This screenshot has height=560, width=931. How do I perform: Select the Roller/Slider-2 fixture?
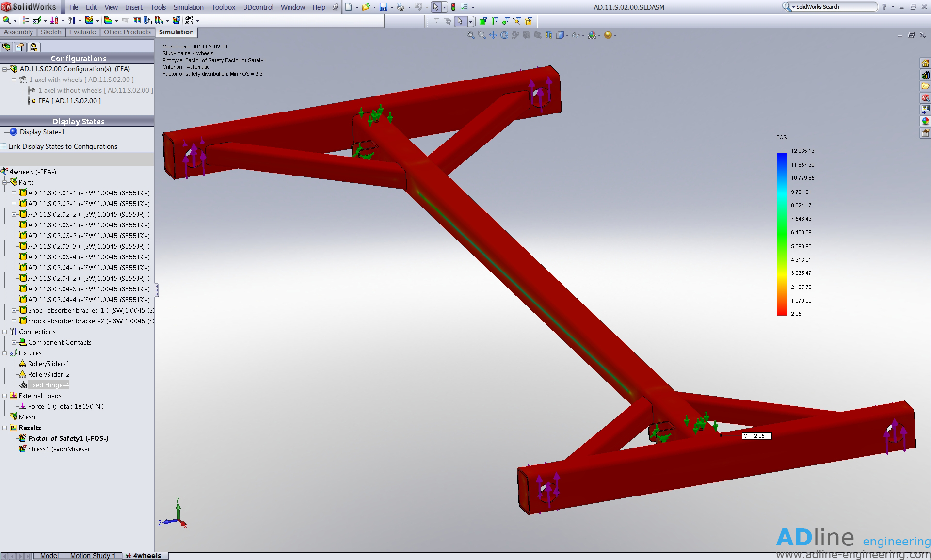pyautogui.click(x=44, y=374)
